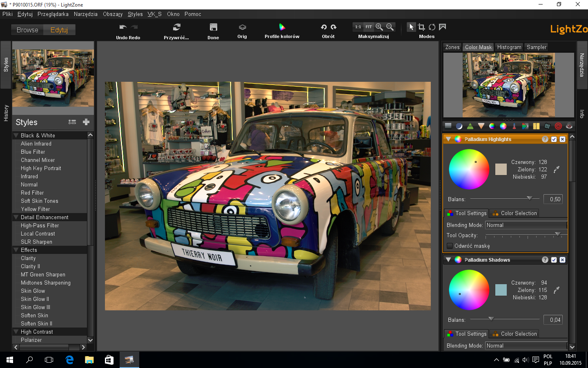
Task: Click the Palladium Highlights color swatch
Action: 501,169
